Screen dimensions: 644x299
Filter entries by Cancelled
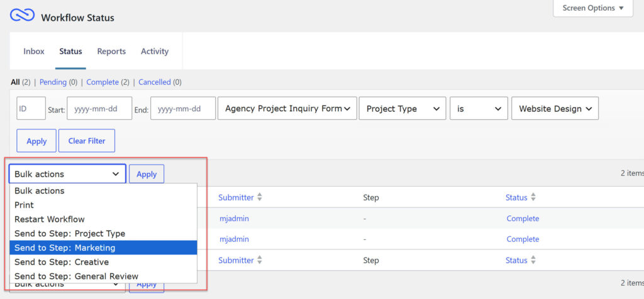(x=155, y=82)
